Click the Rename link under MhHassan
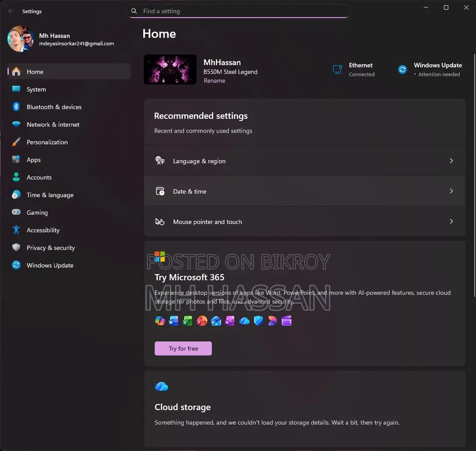Screen dimensions: 476x451 (214, 81)
